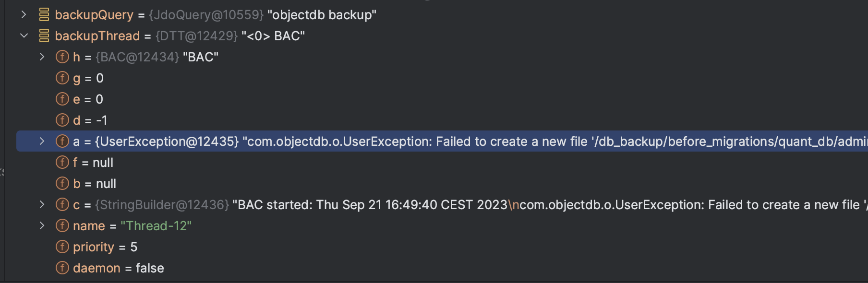Click the field icon beside the daemon field
This screenshot has width=868, height=283.
(x=62, y=268)
